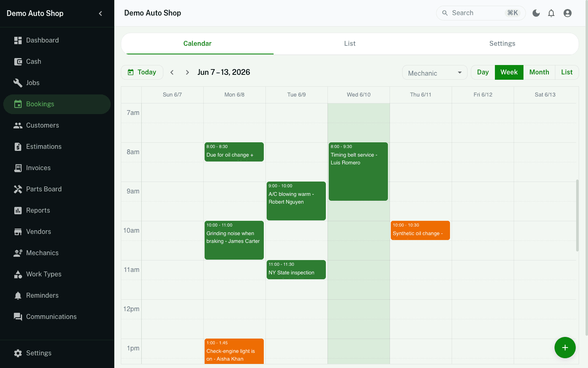Open the Mechanic filter dropdown
588x368 pixels.
[x=435, y=73]
